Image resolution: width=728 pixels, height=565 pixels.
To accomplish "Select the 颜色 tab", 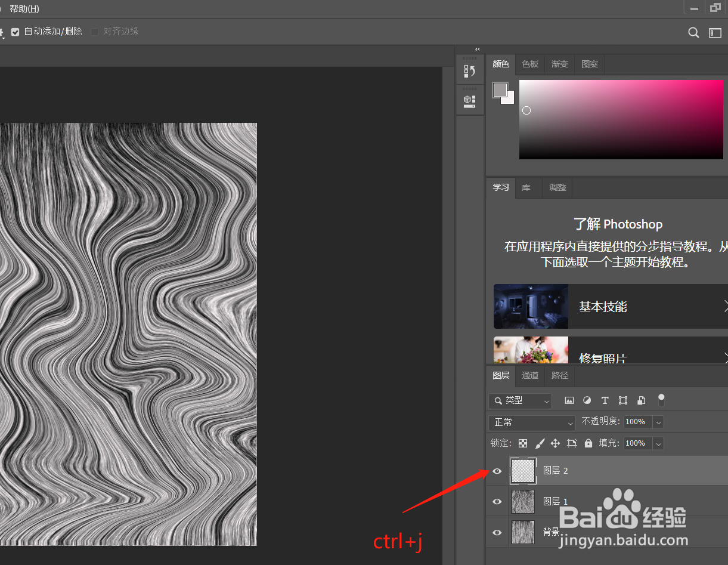I will [501, 64].
